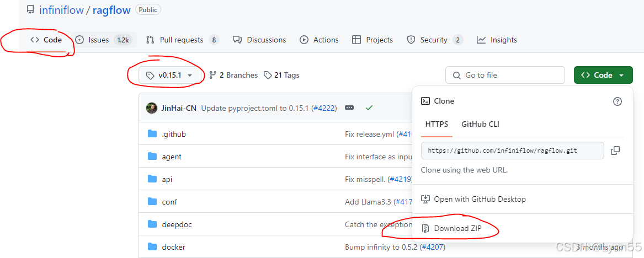Click the folder icon beside deepdoc
The height and width of the screenshot is (258, 644).
click(x=152, y=224)
